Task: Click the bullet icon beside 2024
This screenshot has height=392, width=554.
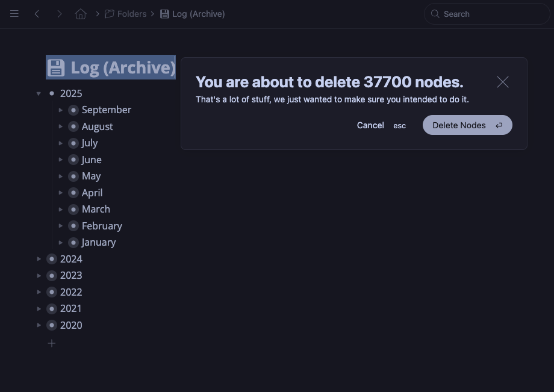Action: pos(52,259)
